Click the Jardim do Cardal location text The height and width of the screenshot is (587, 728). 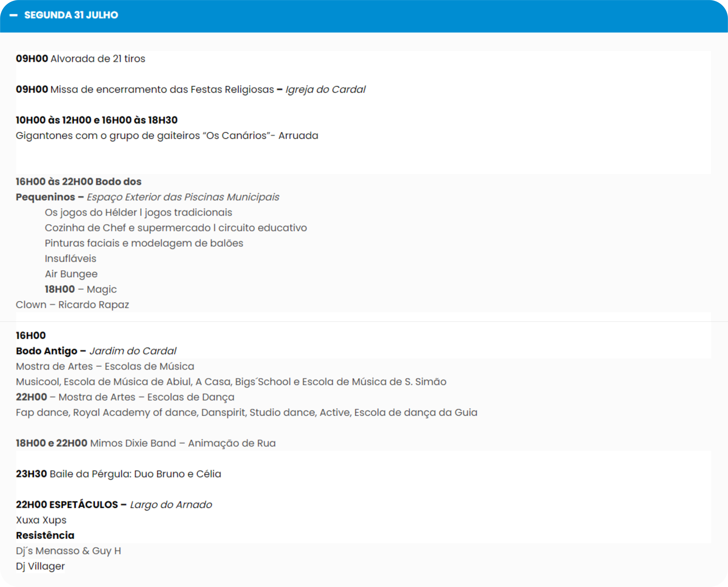133,351
